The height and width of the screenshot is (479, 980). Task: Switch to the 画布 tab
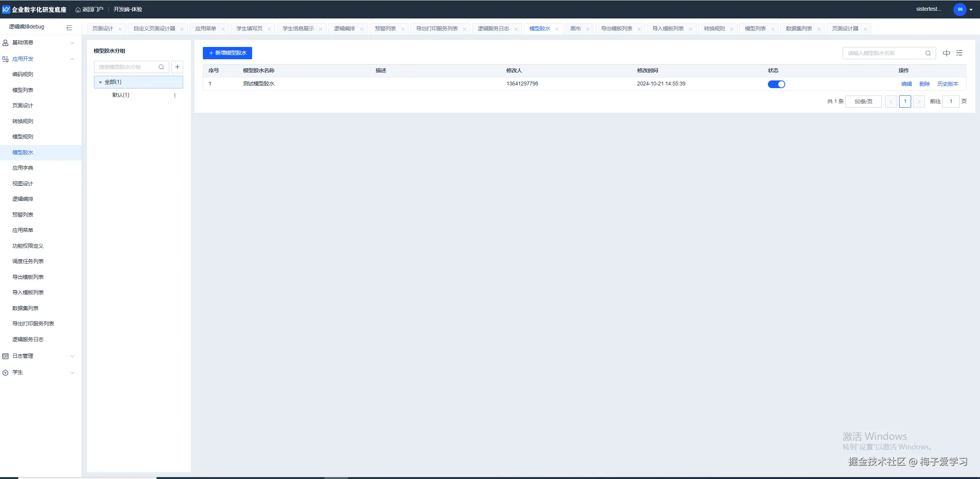[x=575, y=29]
